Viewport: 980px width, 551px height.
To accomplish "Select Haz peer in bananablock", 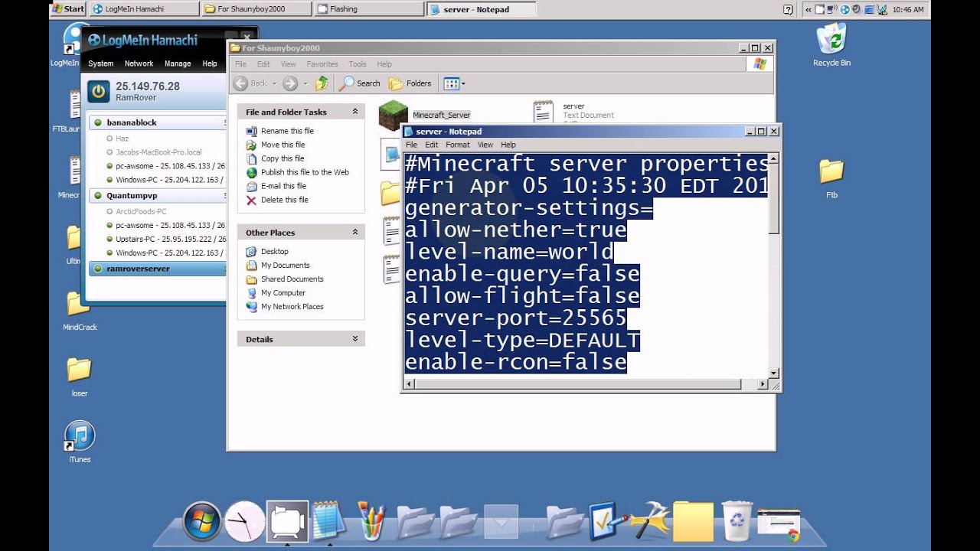I will point(122,139).
